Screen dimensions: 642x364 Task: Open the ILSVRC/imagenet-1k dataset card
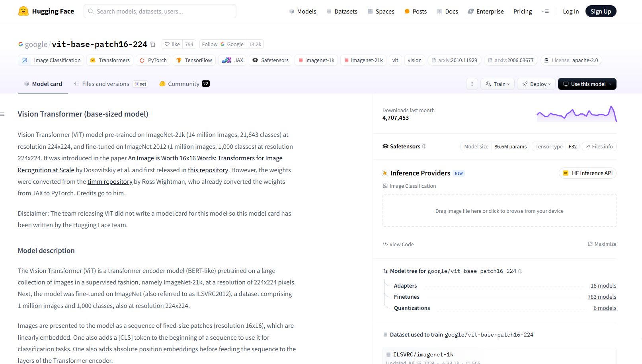coord(500,356)
